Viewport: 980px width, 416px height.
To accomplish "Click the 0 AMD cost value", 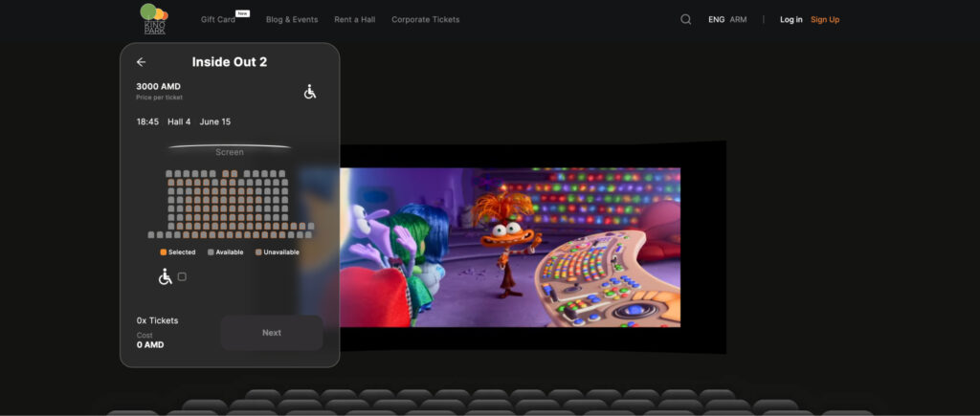I will coord(150,345).
